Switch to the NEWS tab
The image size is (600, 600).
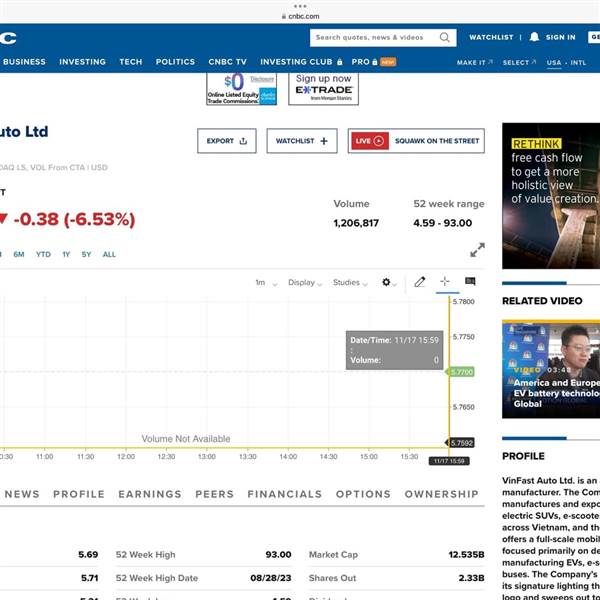(22, 494)
